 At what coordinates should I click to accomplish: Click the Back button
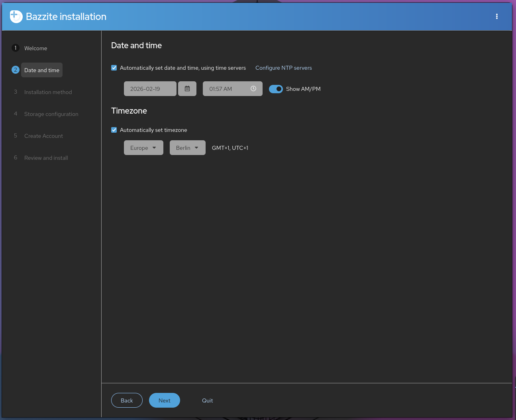pyautogui.click(x=127, y=400)
